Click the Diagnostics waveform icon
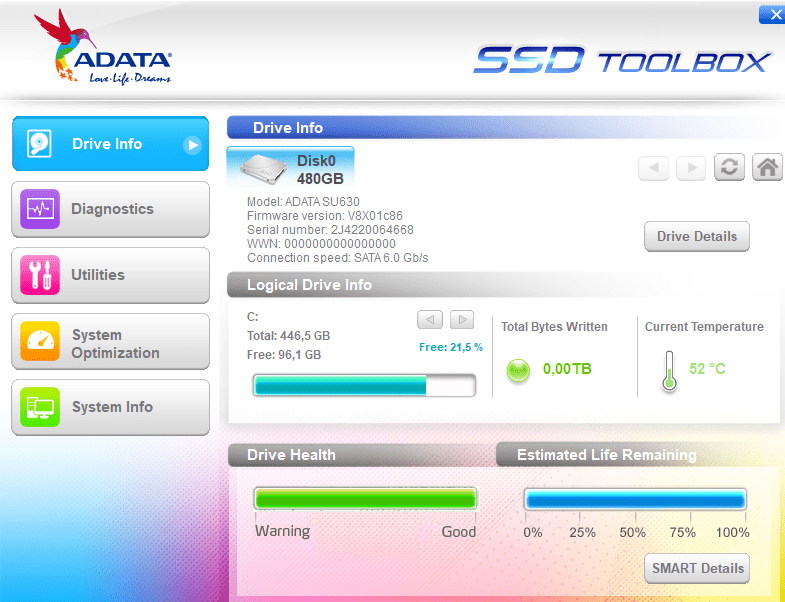 [40, 209]
